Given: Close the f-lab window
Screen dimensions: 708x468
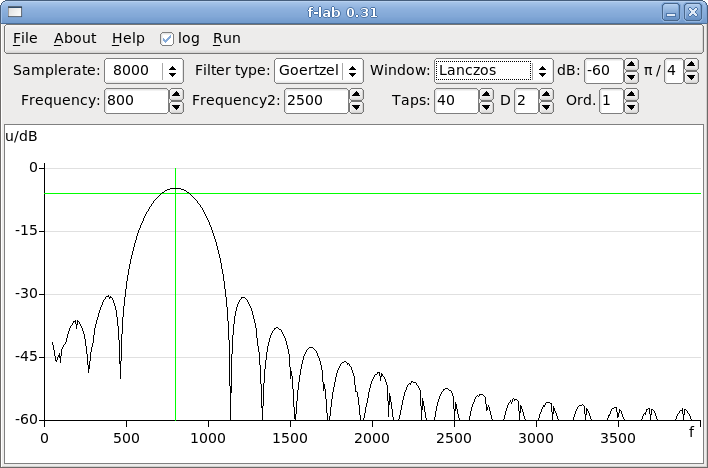Looking at the screenshot, I should click(x=693, y=12).
